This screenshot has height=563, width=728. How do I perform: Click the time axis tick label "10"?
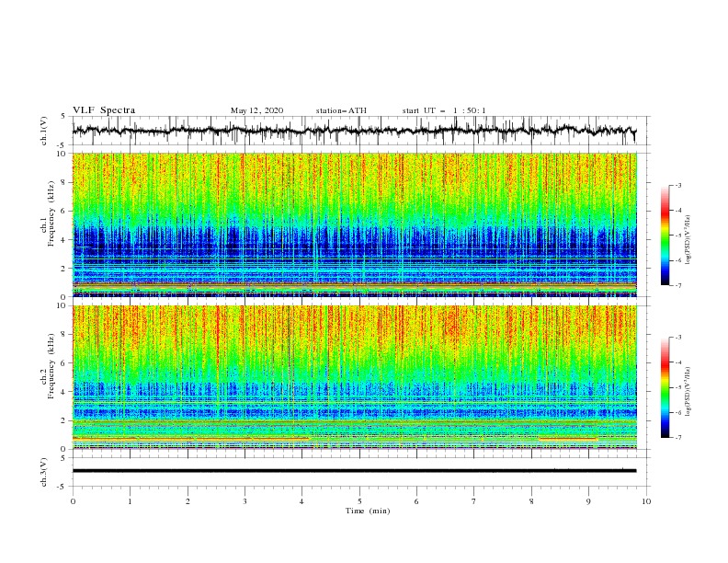[646, 501]
